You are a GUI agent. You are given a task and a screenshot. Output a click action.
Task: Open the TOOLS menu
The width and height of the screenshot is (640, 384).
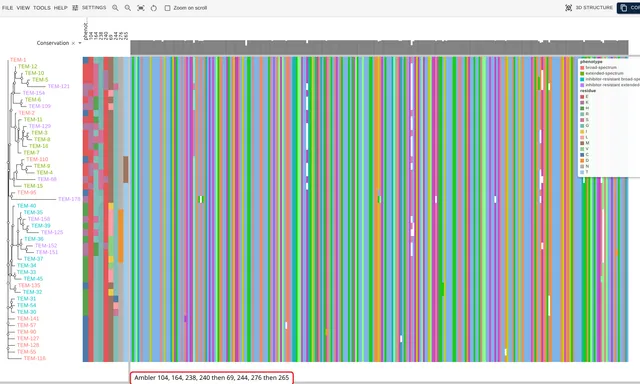[x=42, y=8]
